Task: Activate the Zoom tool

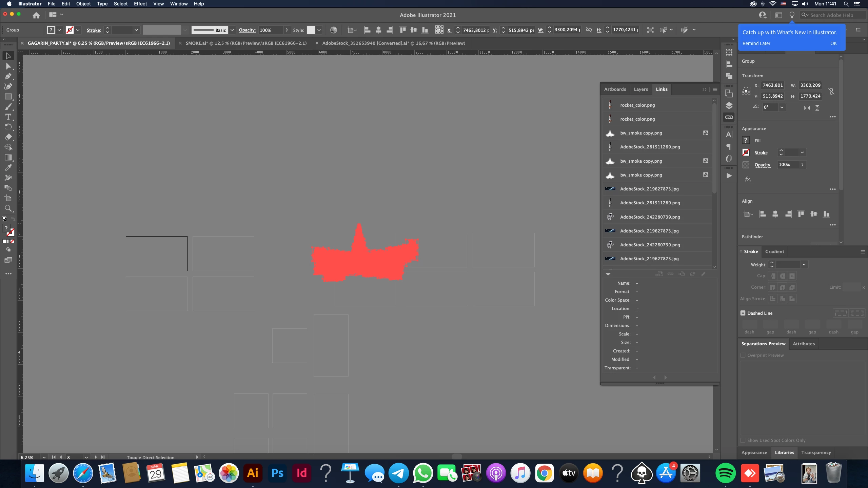Action: point(8,208)
